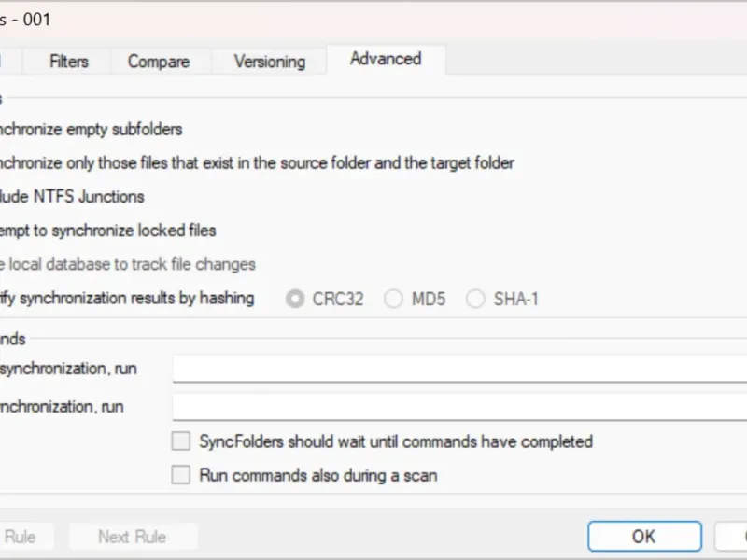Toggle the synchronize empty subfolders option label
Image resolution: width=747 pixels, height=560 pixels.
point(92,130)
